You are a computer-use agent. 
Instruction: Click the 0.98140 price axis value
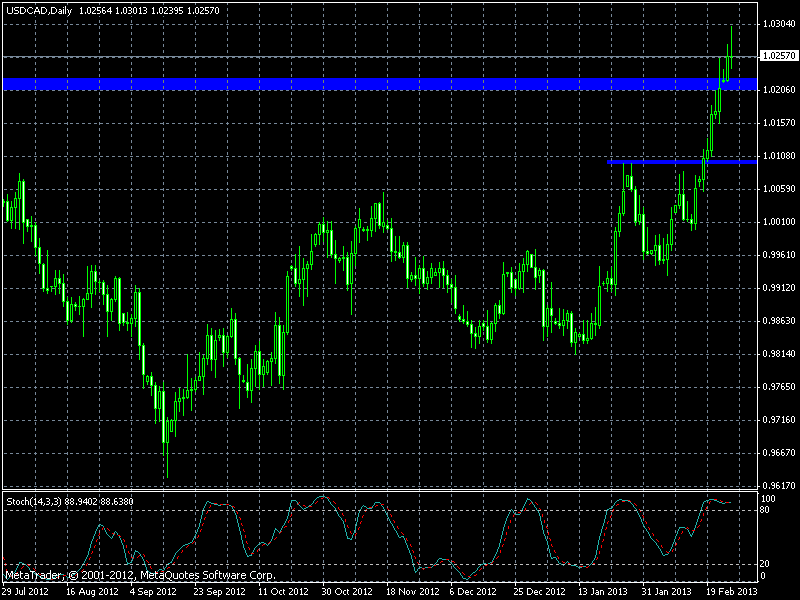tap(779, 354)
